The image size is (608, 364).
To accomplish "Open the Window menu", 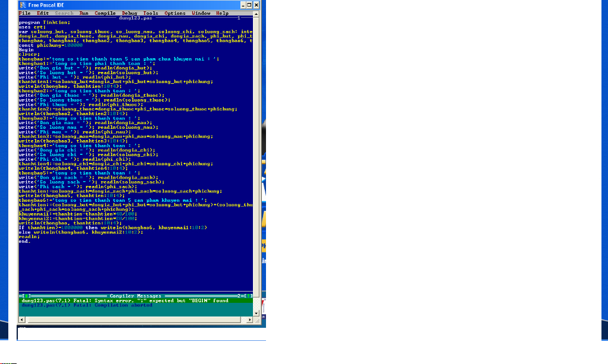I will click(201, 13).
